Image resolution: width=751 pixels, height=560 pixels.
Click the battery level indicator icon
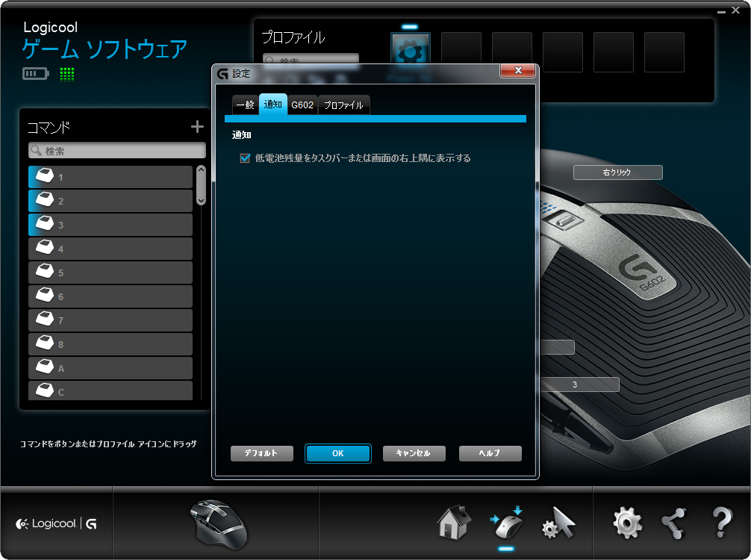35,74
